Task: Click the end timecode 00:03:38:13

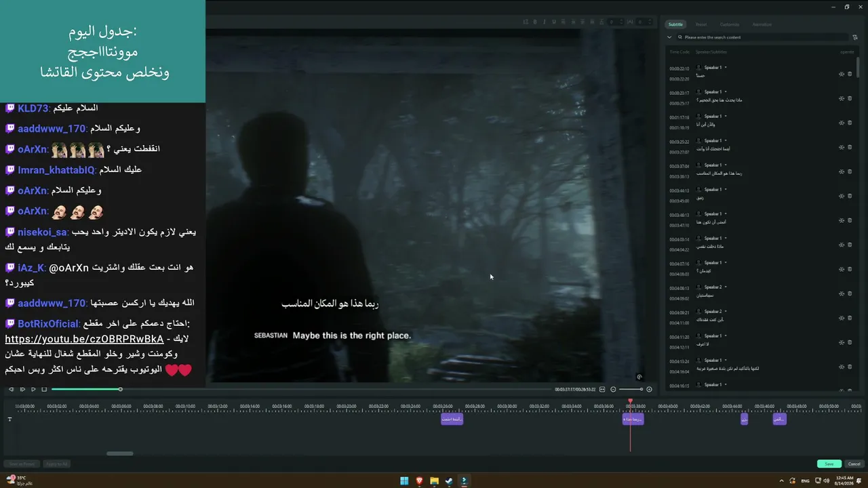Action: click(x=679, y=178)
